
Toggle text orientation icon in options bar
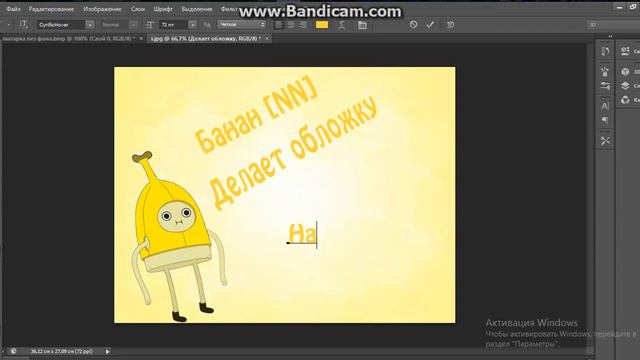point(24,24)
